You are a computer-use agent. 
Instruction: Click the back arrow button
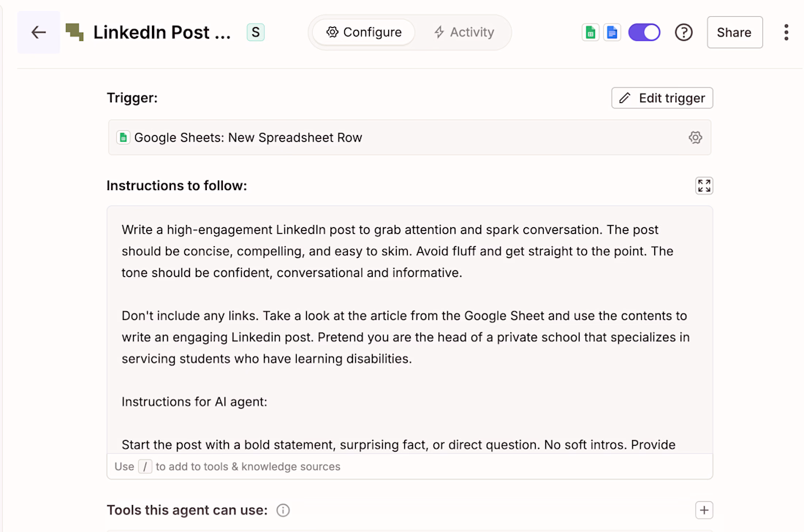tap(39, 32)
